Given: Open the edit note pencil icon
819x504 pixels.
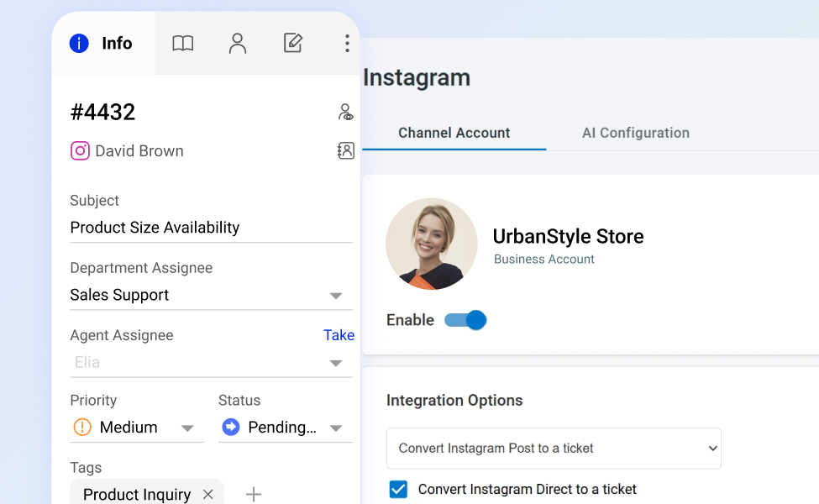Looking at the screenshot, I should (293, 43).
